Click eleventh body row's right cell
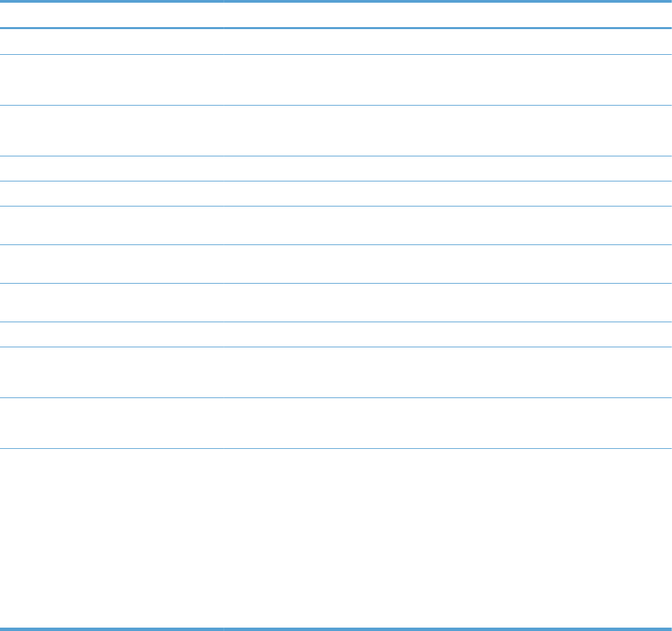The width and height of the screenshot is (672, 631). point(448,423)
